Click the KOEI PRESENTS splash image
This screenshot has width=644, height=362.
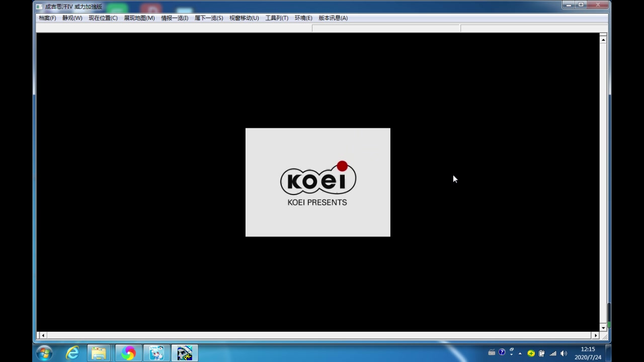point(318,182)
